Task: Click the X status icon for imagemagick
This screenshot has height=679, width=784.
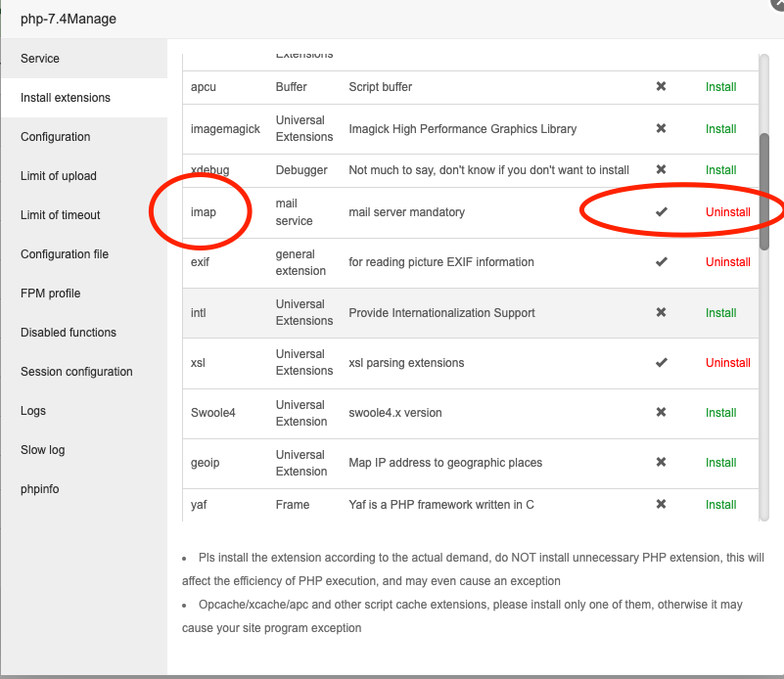Action: coord(661,129)
